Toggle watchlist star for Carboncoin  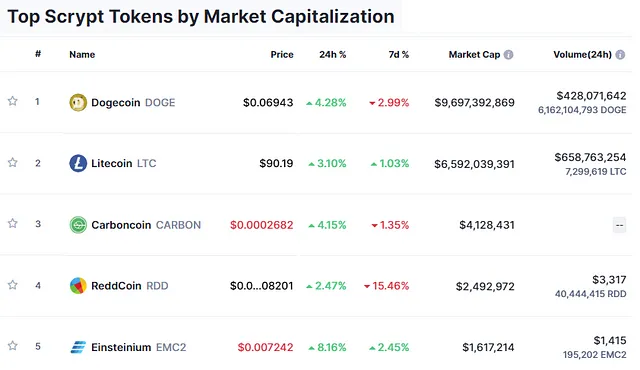[13, 223]
